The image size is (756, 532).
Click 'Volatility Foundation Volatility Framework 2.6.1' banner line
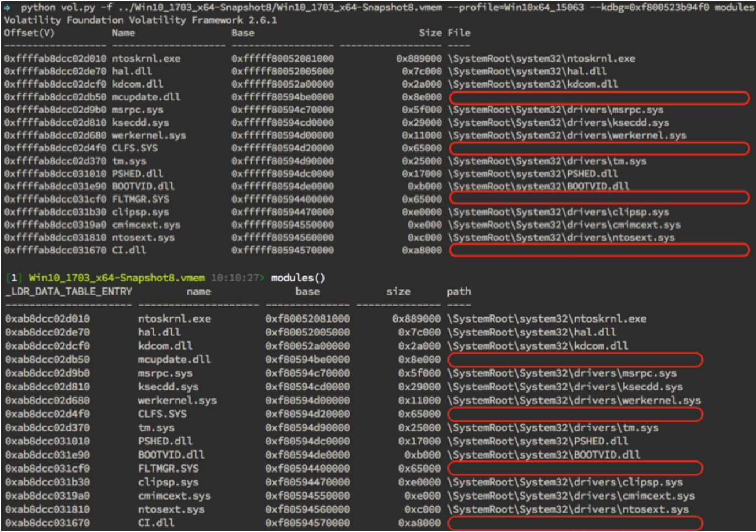pos(141,20)
